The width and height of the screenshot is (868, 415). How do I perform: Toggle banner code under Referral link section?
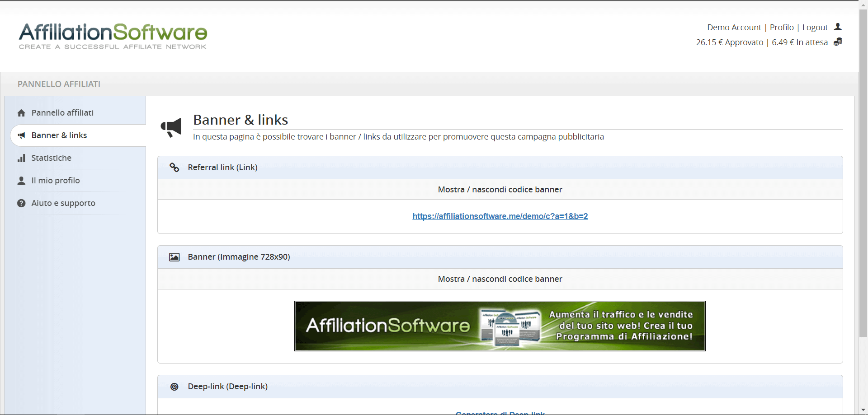pos(500,190)
